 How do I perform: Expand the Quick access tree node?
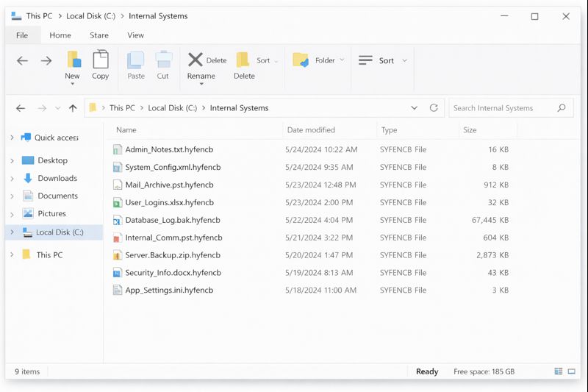tap(12, 138)
